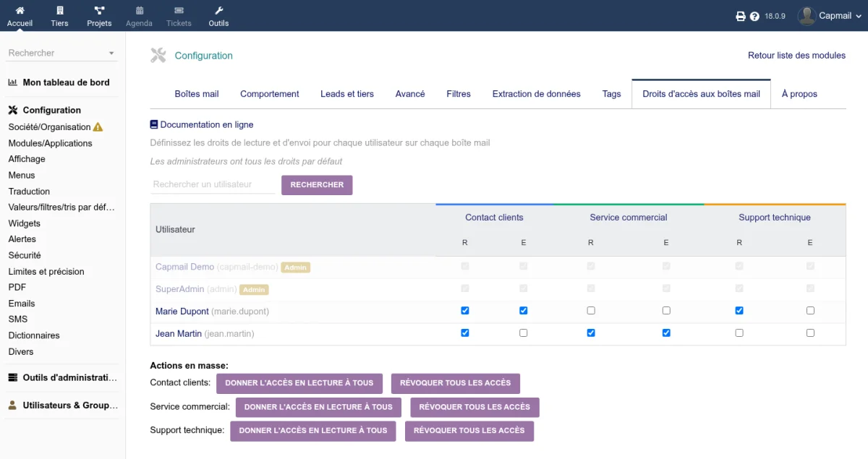Open the Dictionnaires sidebar entry
Viewport: 868px width, 459px height.
pyautogui.click(x=34, y=335)
